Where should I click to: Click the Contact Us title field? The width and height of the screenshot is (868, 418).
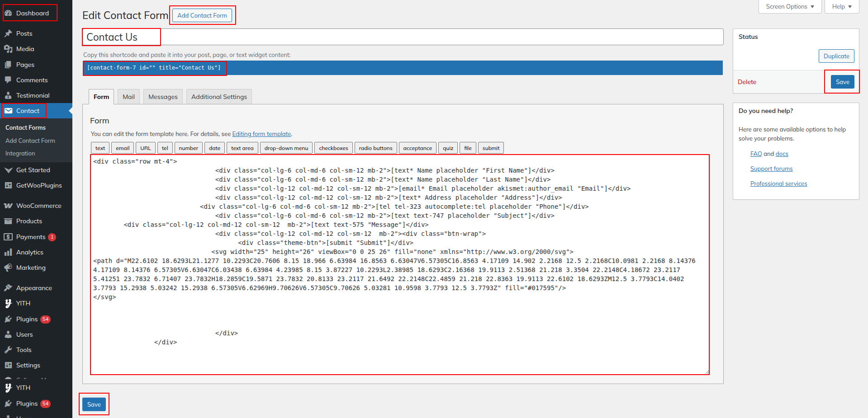click(403, 37)
